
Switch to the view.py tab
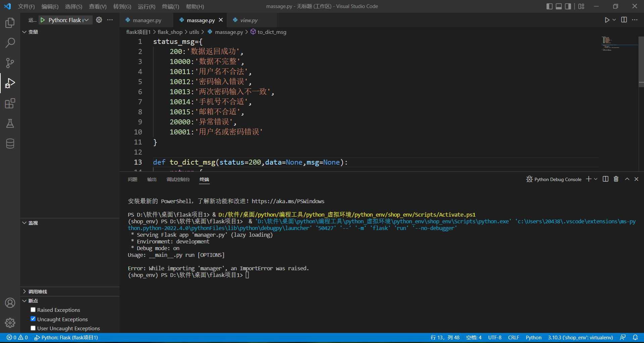(249, 20)
